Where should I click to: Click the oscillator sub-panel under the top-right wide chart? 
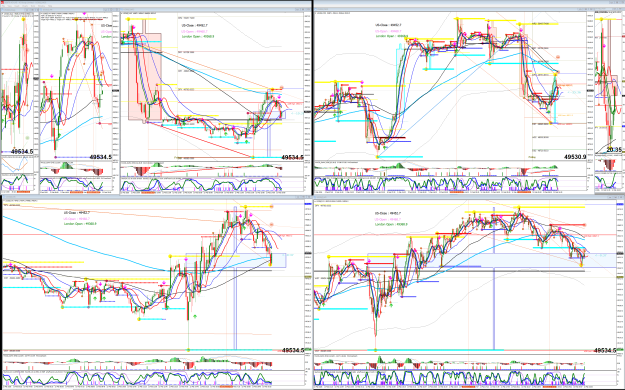(450, 184)
